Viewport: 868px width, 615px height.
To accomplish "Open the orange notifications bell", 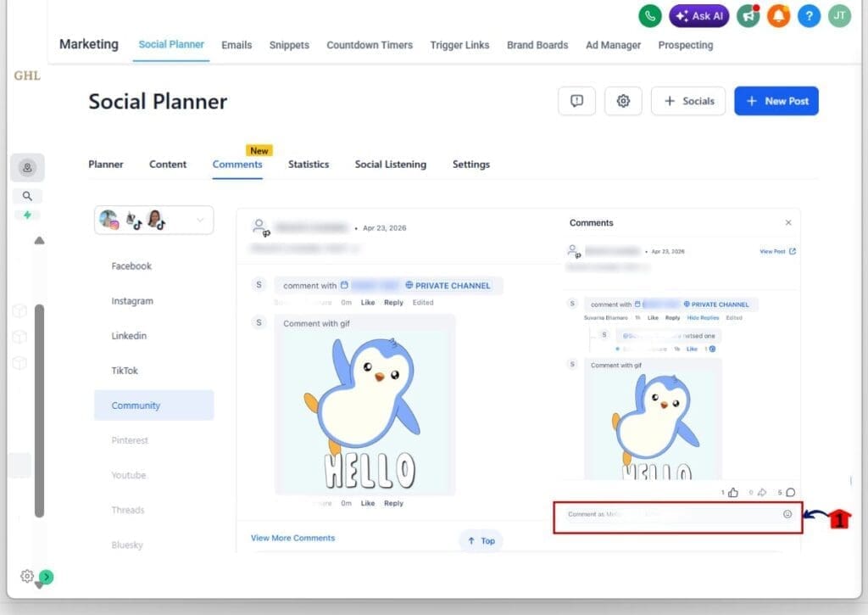I will (x=778, y=15).
